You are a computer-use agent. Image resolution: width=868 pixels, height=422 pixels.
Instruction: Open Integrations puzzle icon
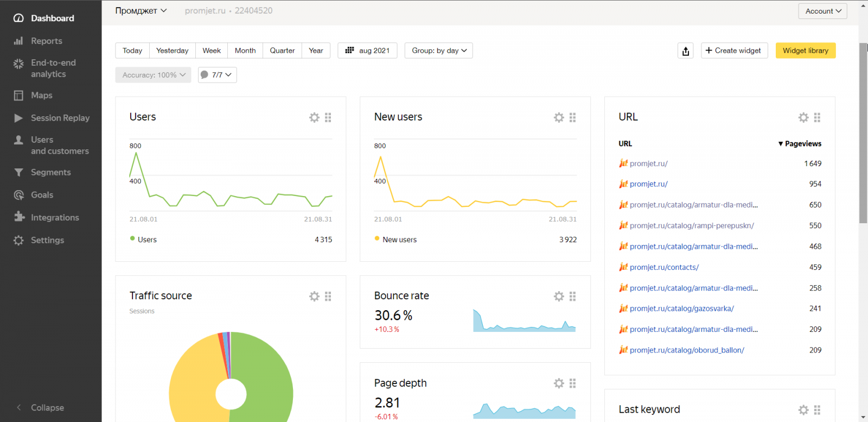[x=19, y=217]
